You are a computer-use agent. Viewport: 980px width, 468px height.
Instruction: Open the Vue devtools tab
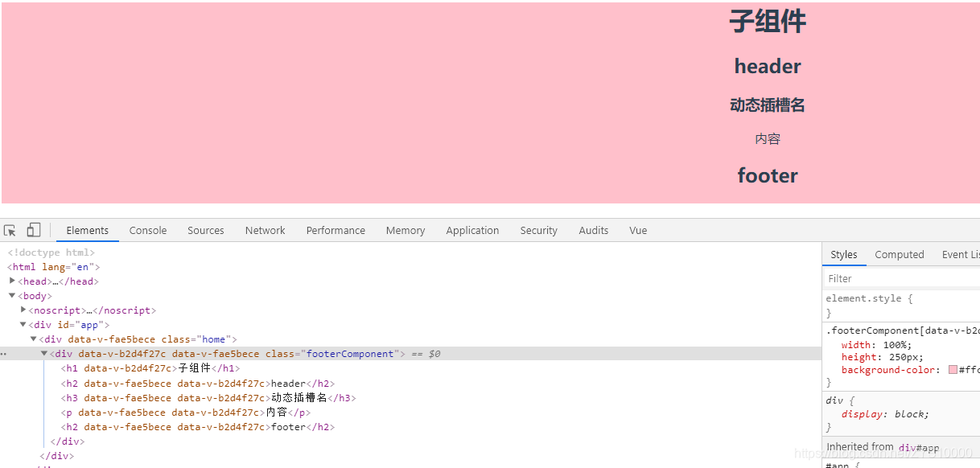[x=638, y=231]
